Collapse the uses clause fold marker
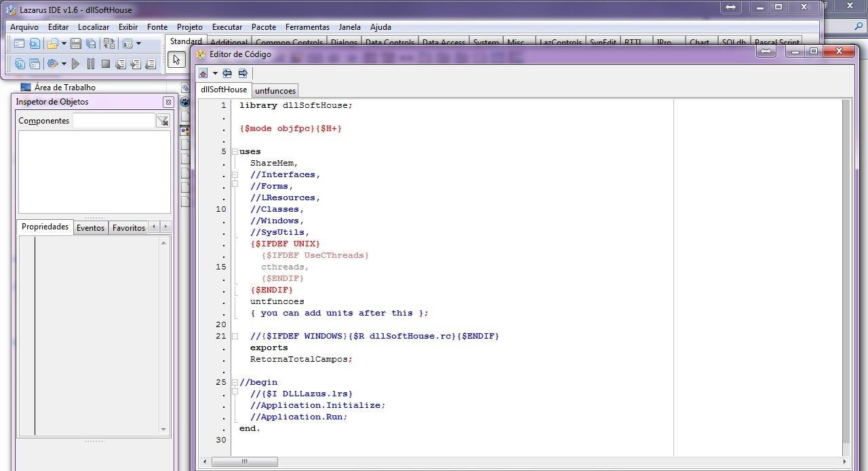 pos(235,151)
